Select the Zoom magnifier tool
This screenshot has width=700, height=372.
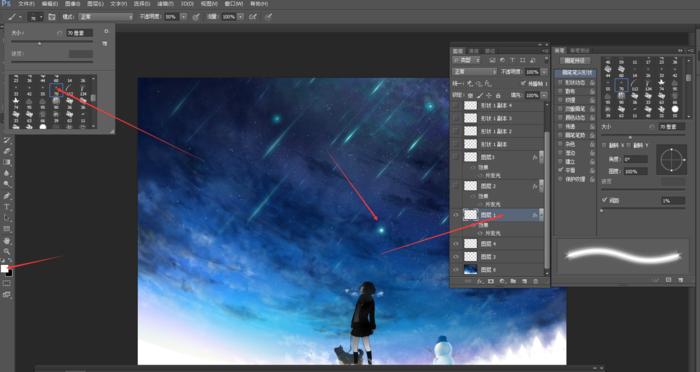coord(7,251)
